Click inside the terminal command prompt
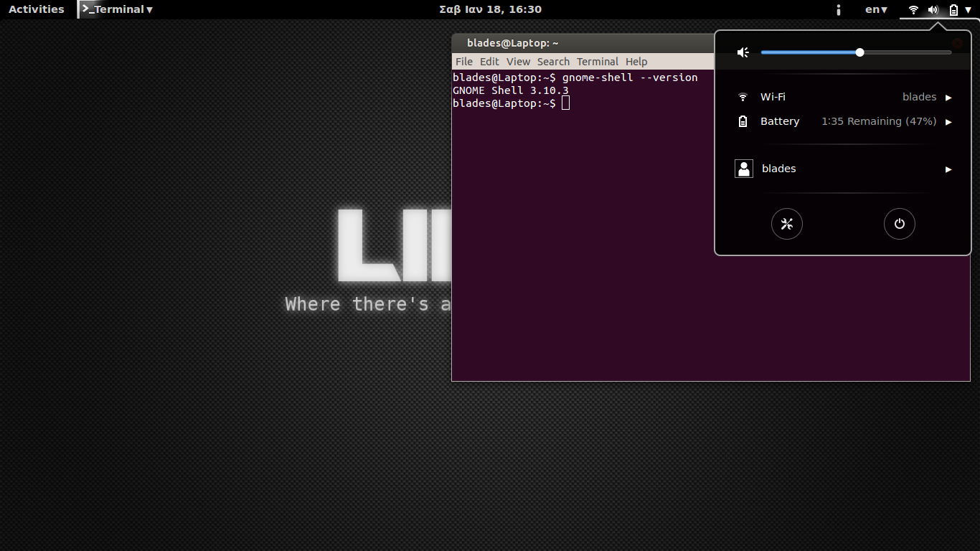The width and height of the screenshot is (980, 551). (566, 103)
